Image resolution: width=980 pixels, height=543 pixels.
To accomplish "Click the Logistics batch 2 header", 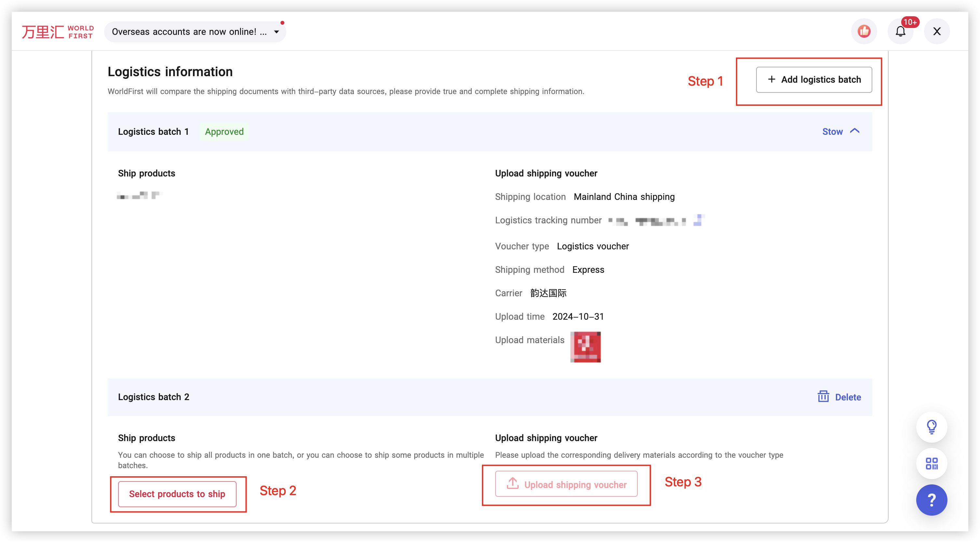I will click(153, 397).
